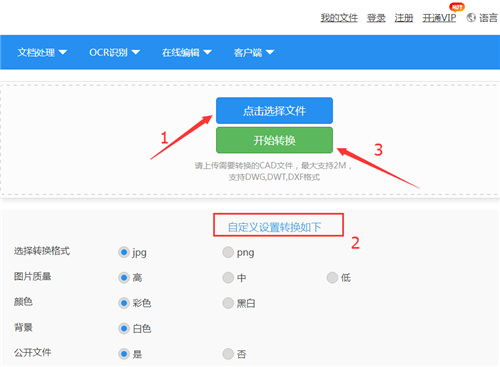This screenshot has width=500, height=367.
Task: Expand the 客户端 dropdown arrow
Action: point(270,52)
